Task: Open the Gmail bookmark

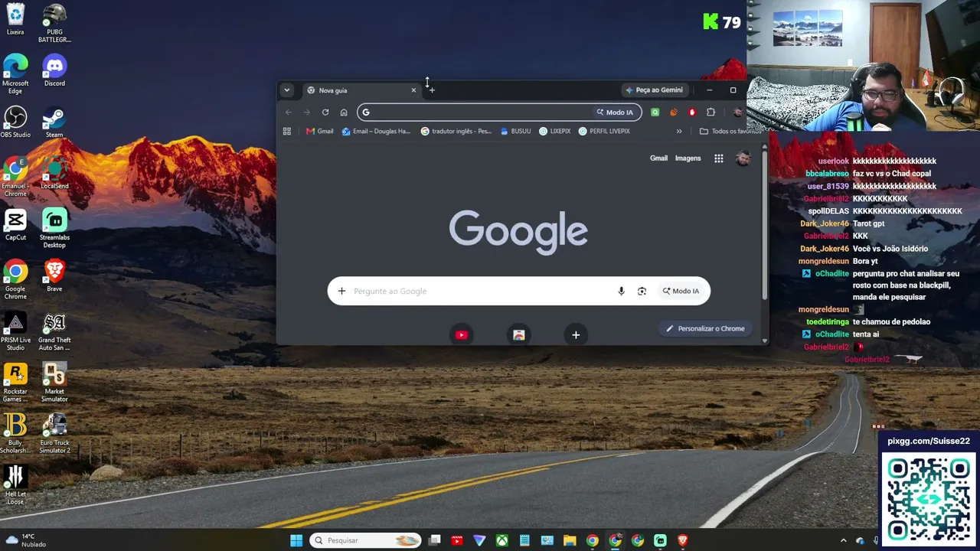Action: [319, 131]
